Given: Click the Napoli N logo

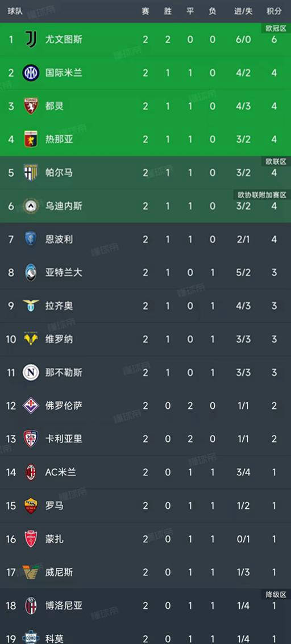Looking at the screenshot, I should coord(31,372).
